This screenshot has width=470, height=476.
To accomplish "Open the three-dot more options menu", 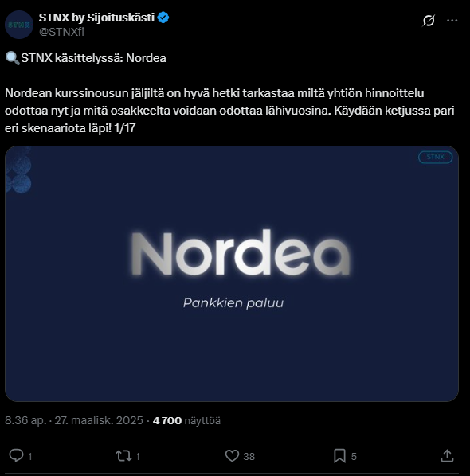I will click(x=452, y=21).
